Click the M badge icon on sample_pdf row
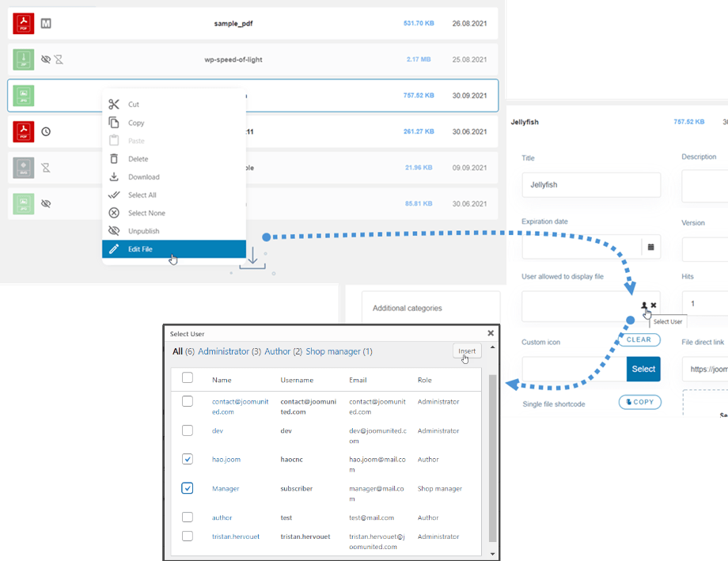 tap(46, 24)
